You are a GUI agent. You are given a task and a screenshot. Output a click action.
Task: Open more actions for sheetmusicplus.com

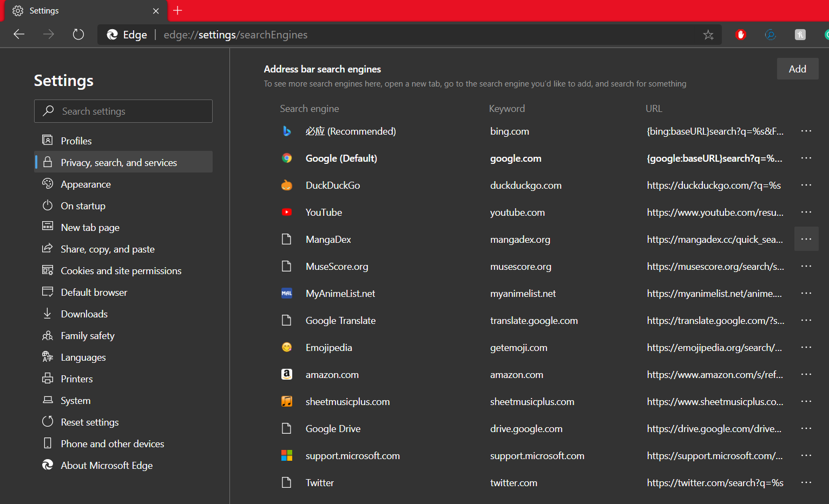pos(806,401)
